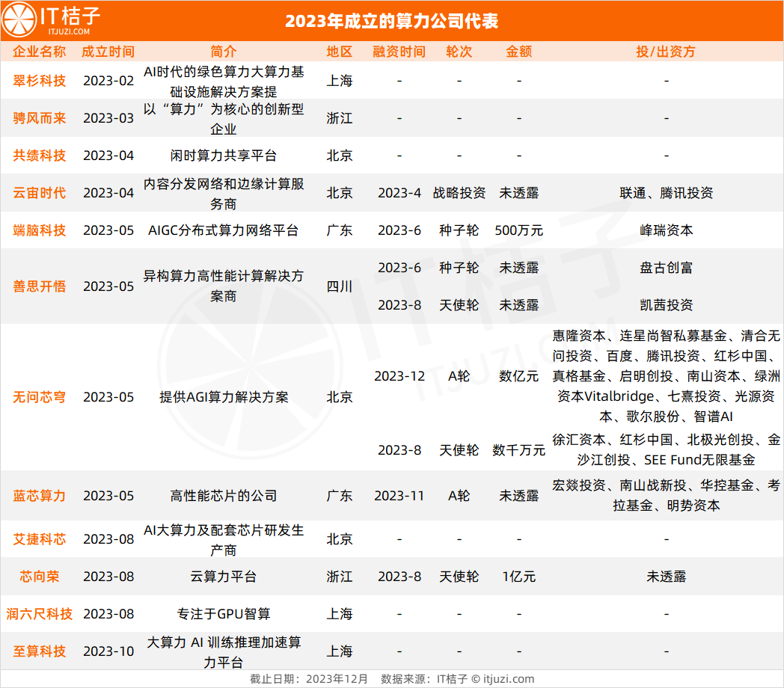
Task: Open the 至算科技 company link
Action: tap(39, 651)
